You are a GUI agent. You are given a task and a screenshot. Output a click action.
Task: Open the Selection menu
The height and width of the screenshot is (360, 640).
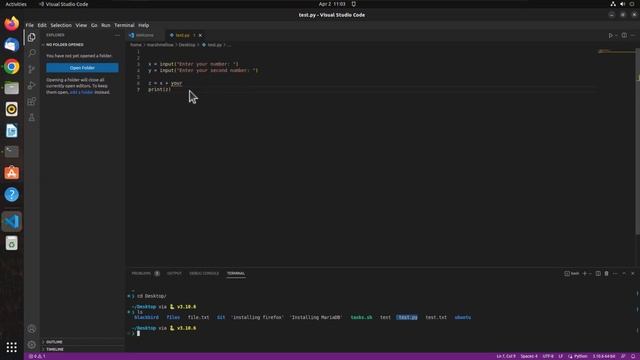(61, 25)
